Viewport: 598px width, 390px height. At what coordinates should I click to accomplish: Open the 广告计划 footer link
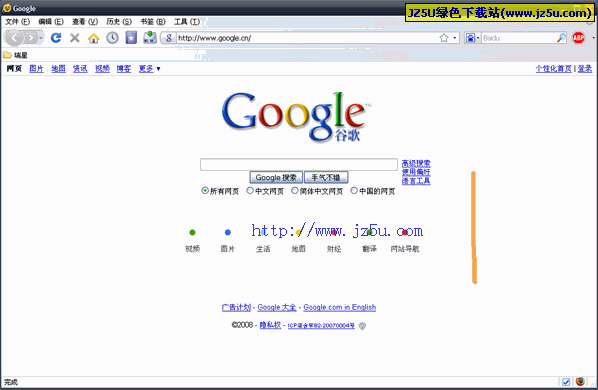(236, 307)
